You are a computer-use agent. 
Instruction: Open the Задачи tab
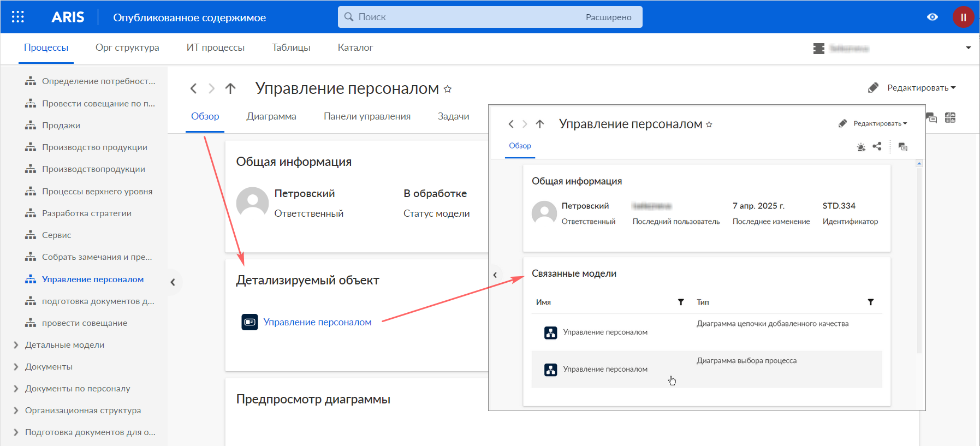pyautogui.click(x=454, y=116)
